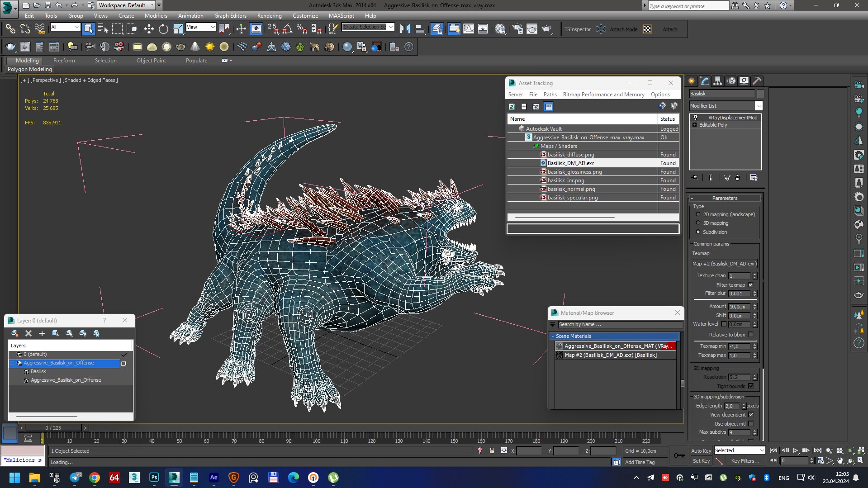
Task: Open selection filter All dropdown
Action: (x=65, y=27)
